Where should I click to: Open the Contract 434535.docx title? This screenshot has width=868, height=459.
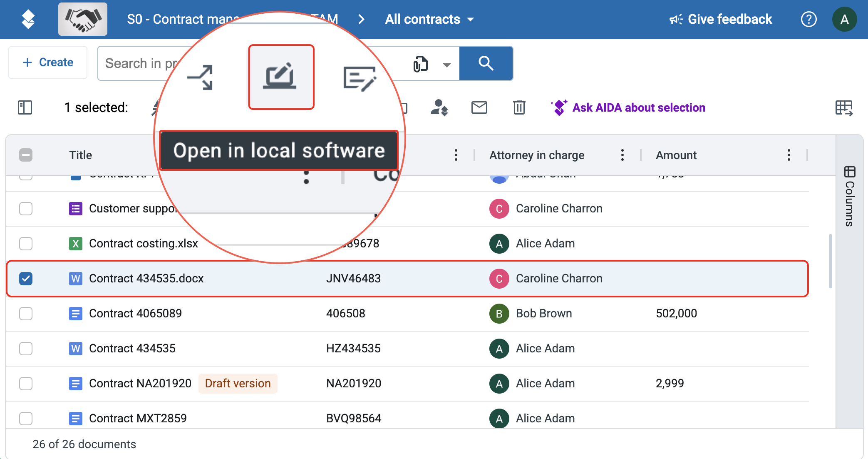(146, 278)
